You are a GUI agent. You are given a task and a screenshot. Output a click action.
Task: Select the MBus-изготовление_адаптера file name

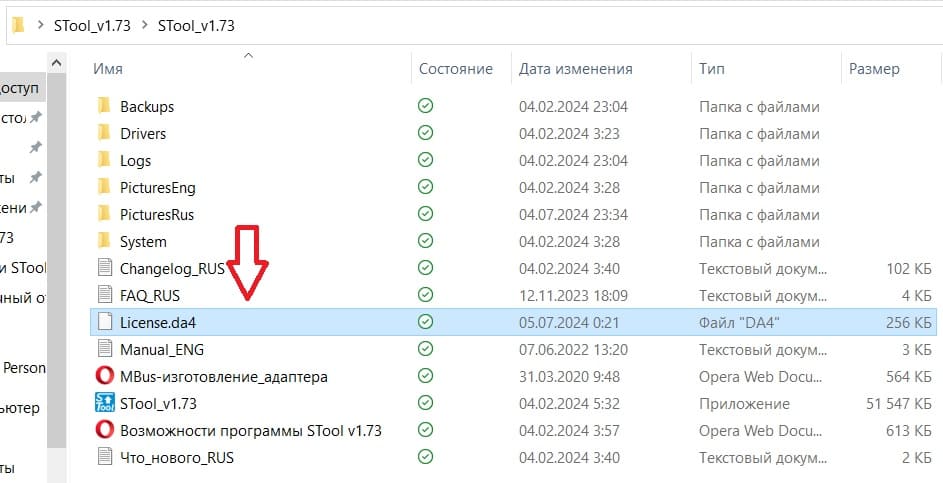click(224, 377)
